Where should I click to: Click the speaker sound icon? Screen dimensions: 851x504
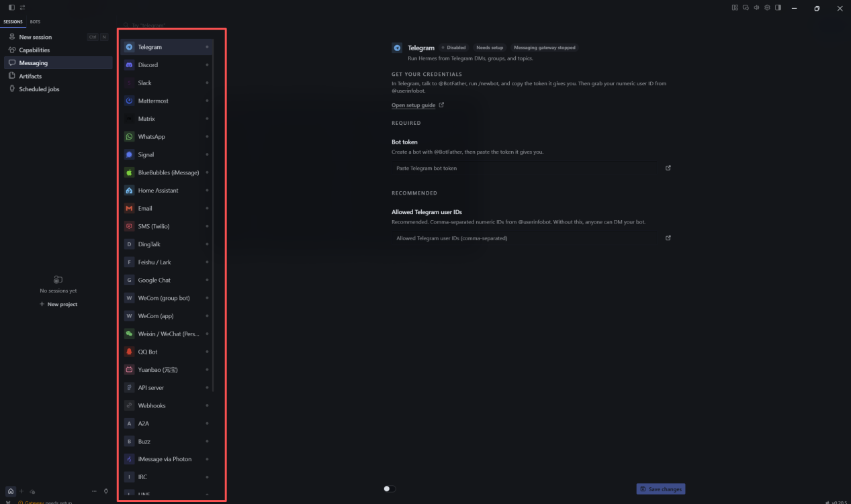click(x=756, y=7)
